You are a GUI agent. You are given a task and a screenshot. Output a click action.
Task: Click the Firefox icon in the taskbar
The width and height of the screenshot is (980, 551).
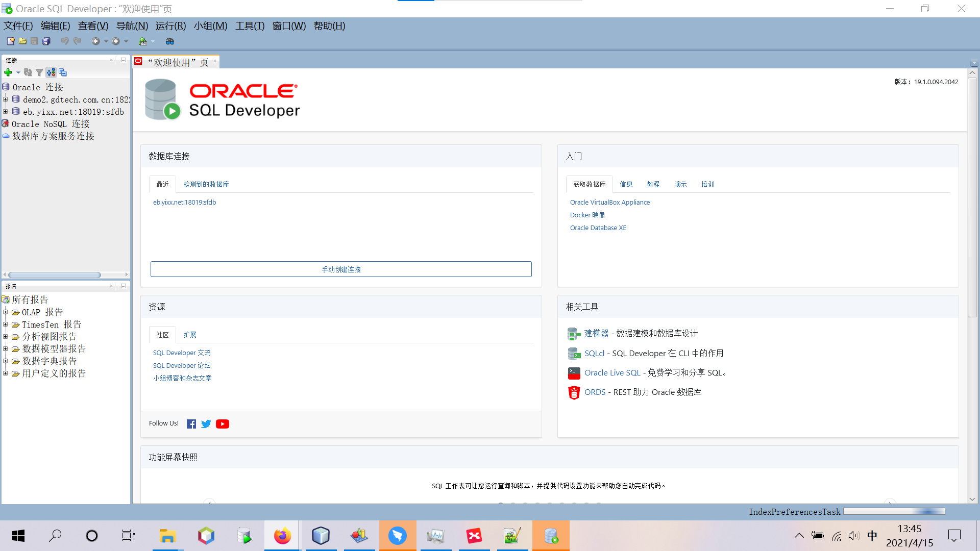[282, 536]
